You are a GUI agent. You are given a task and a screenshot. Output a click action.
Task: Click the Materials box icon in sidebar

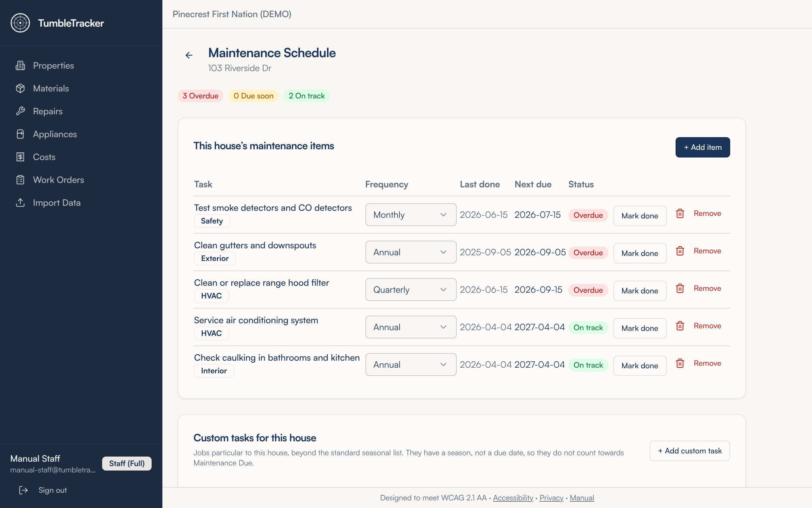point(20,88)
